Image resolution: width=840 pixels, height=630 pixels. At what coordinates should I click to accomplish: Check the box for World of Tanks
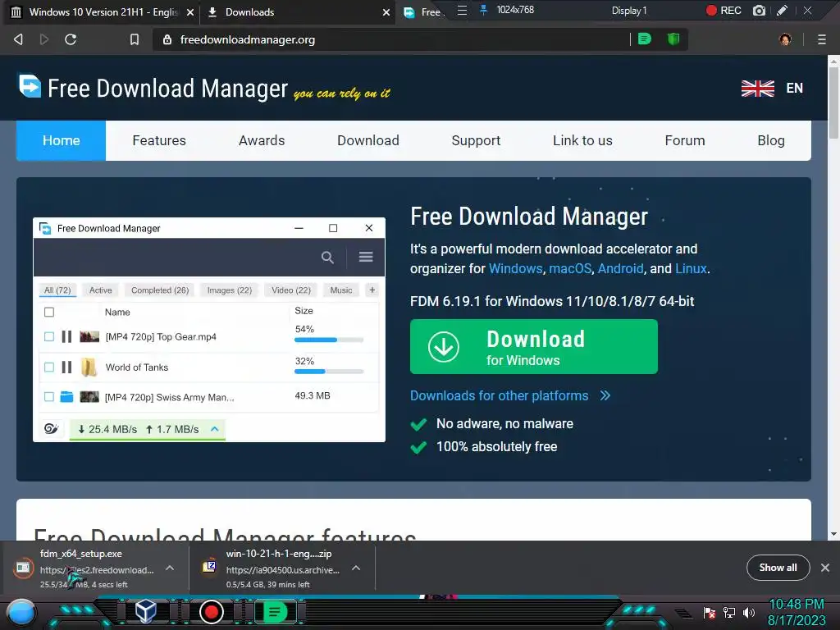point(49,367)
